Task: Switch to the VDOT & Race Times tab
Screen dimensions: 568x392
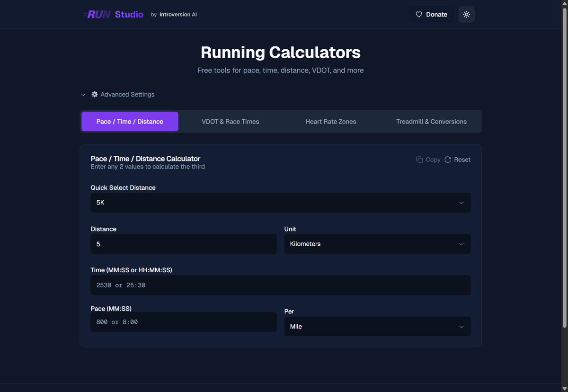Action: pos(231,121)
